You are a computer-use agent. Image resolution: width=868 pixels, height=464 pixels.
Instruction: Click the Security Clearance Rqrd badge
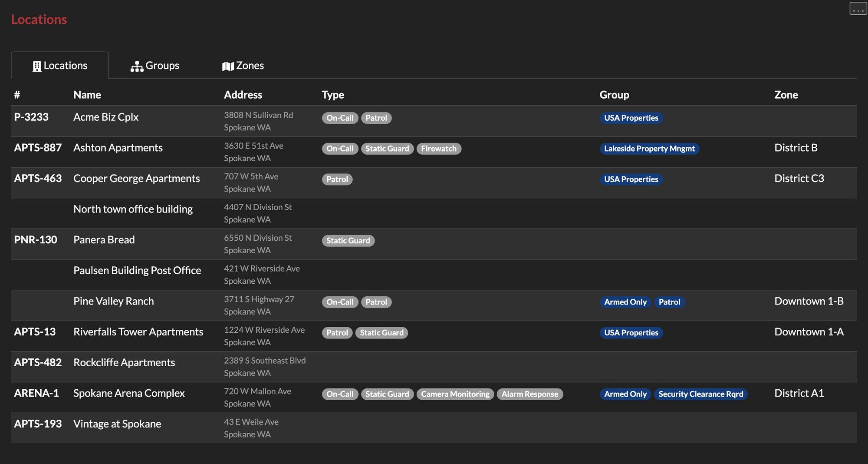pyautogui.click(x=701, y=394)
